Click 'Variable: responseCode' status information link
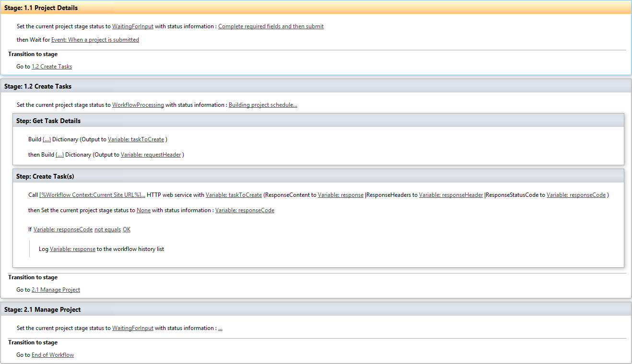The width and height of the screenshot is (632, 364). pyautogui.click(x=245, y=210)
